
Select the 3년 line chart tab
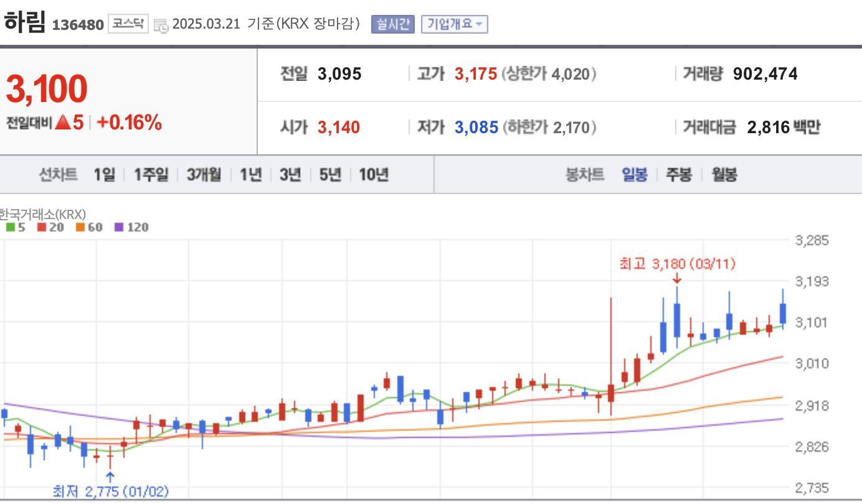290,175
